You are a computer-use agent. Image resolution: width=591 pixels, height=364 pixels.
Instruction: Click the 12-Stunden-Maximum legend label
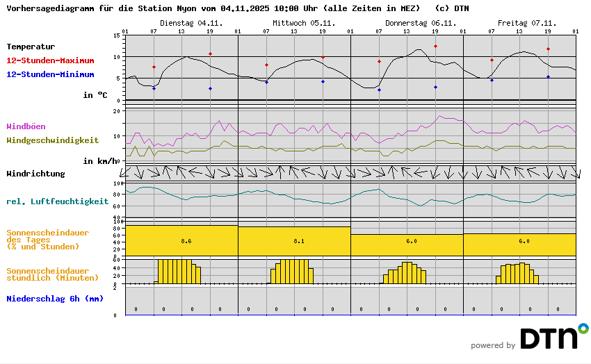[x=51, y=61]
